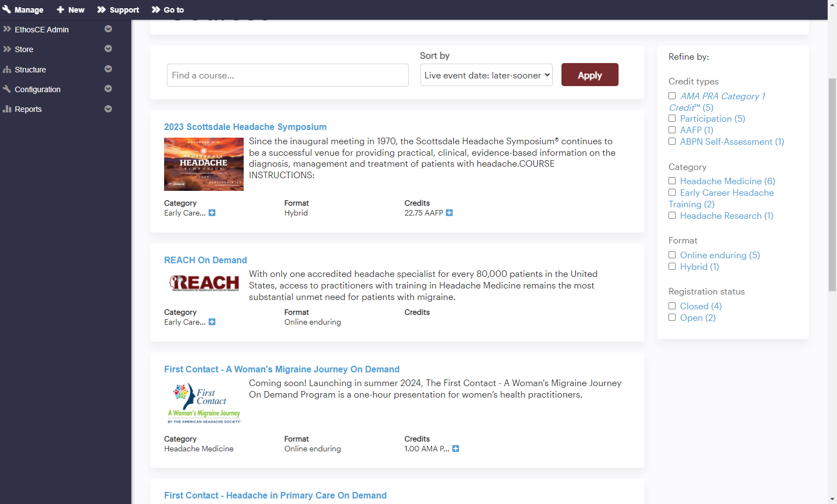Expand credits plus icon next to 22.75 AAFP
Image resolution: width=837 pixels, height=504 pixels.
(x=449, y=213)
